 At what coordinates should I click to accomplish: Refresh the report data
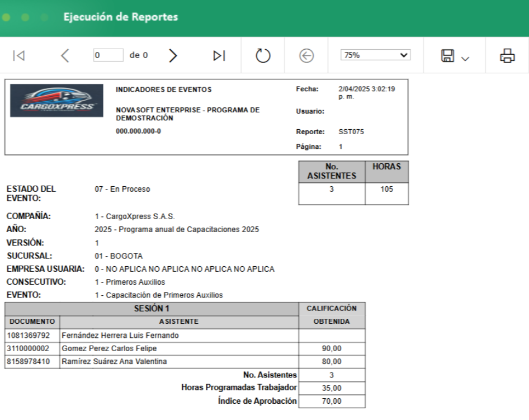pos(262,55)
